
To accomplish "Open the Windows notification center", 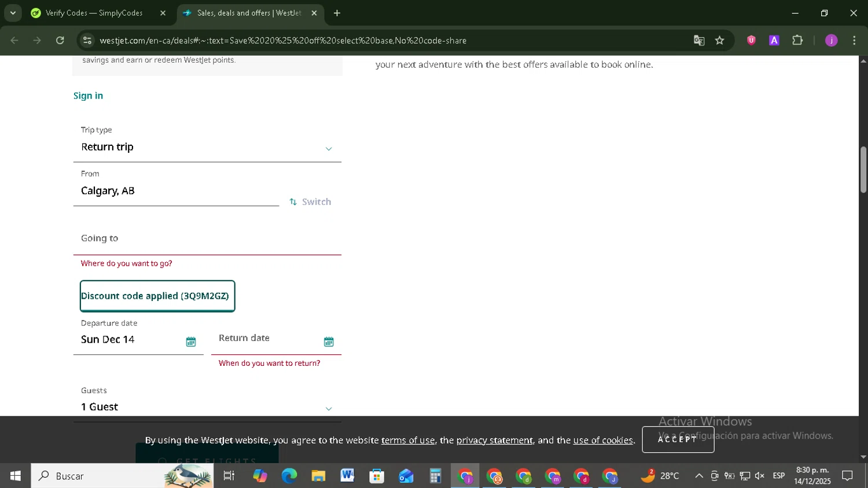I will pyautogui.click(x=847, y=476).
